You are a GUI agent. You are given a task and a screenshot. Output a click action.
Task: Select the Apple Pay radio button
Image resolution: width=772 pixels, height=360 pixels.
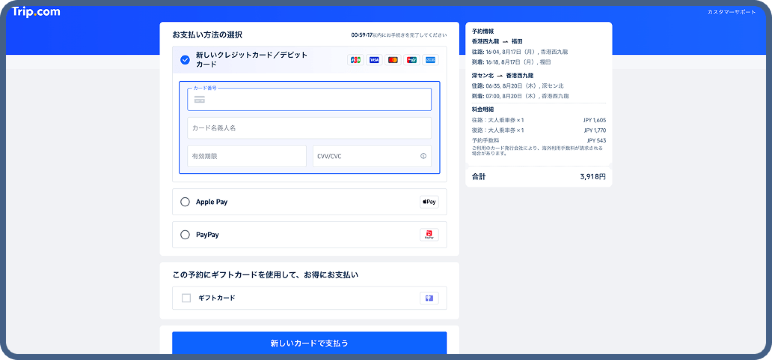[x=185, y=202]
